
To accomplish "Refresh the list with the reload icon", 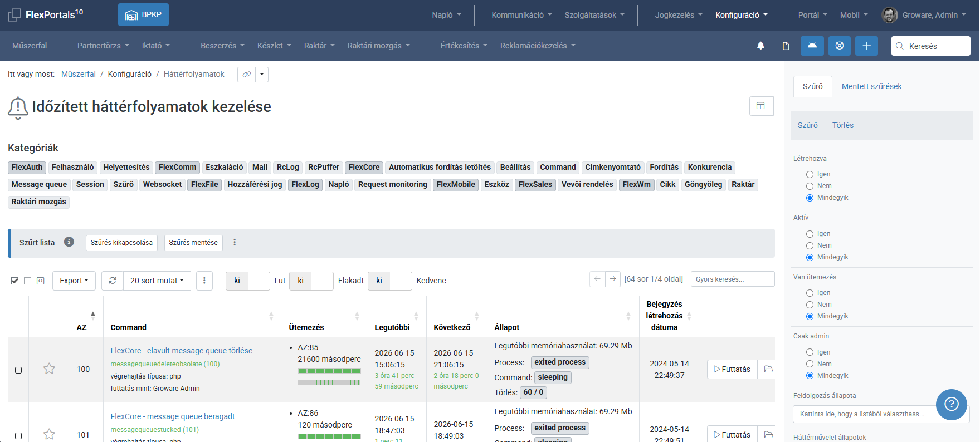I will (113, 281).
